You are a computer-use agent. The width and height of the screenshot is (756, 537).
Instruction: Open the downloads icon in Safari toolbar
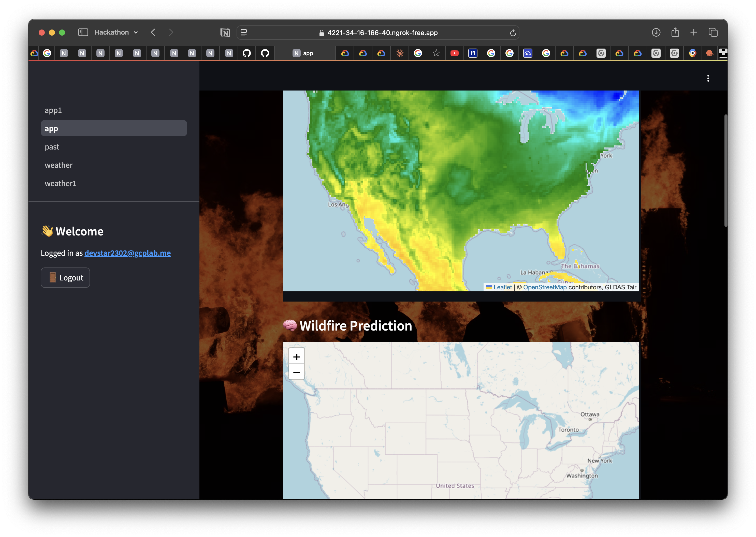656,32
